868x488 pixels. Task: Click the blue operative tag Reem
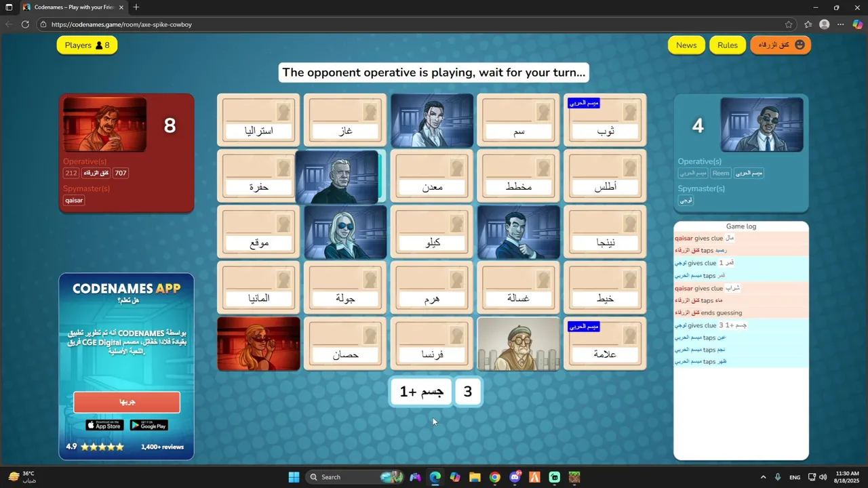721,173
